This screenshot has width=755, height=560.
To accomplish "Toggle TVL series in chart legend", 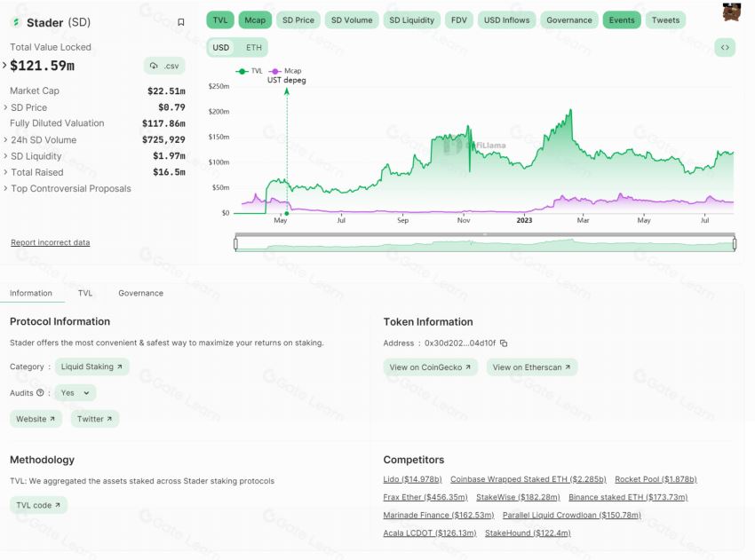I will click(x=249, y=71).
